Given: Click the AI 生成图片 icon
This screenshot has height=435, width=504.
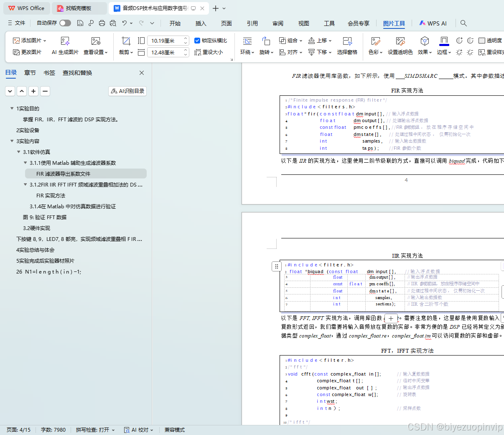Looking at the screenshot, I should (65, 41).
